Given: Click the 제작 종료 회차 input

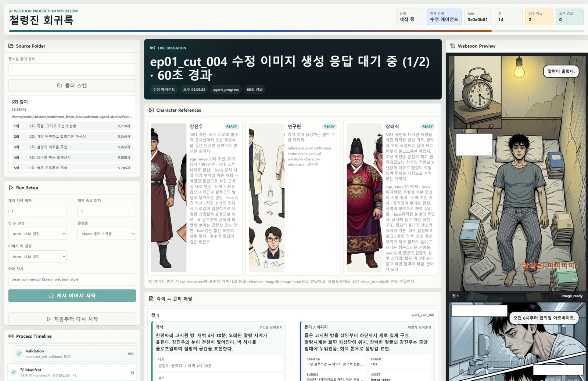Looking at the screenshot, I should coord(107,211).
